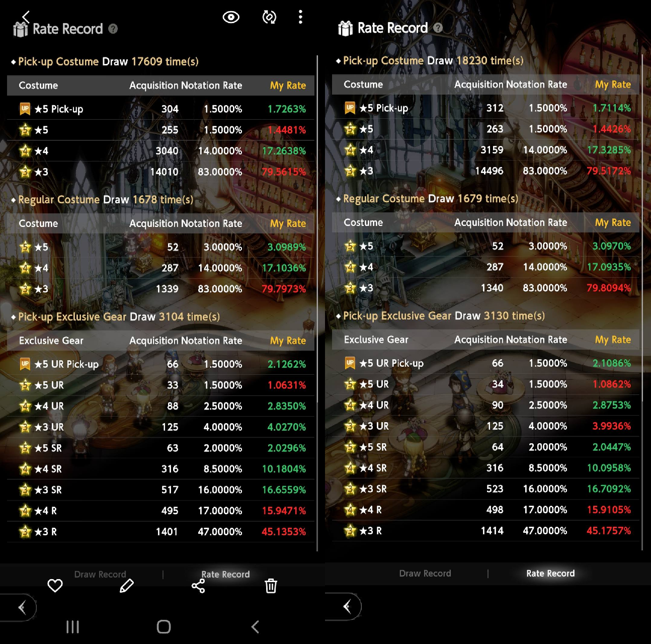Tap the Android back navigation button

[x=255, y=627]
